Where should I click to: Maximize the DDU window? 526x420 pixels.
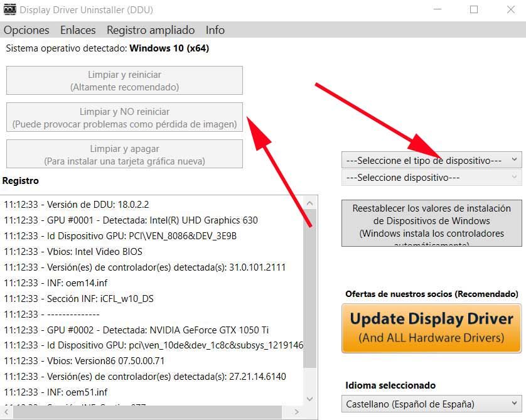click(x=474, y=9)
